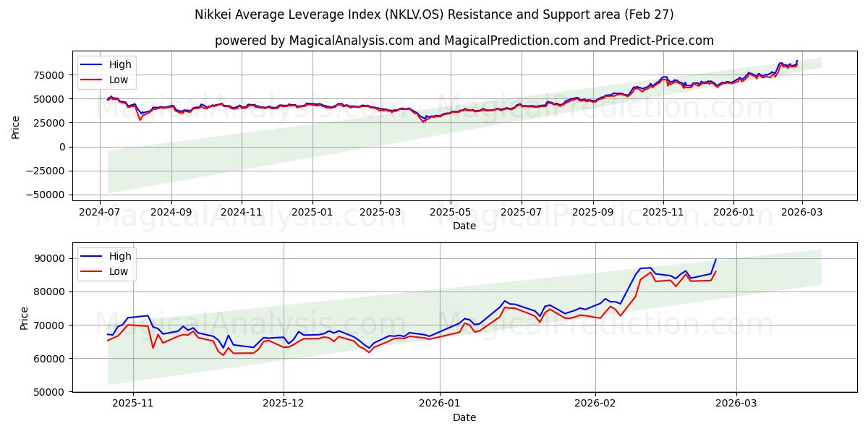Click the 'Date' axis label under bottom chart
Screen dimensions: 868x434
tap(464, 417)
